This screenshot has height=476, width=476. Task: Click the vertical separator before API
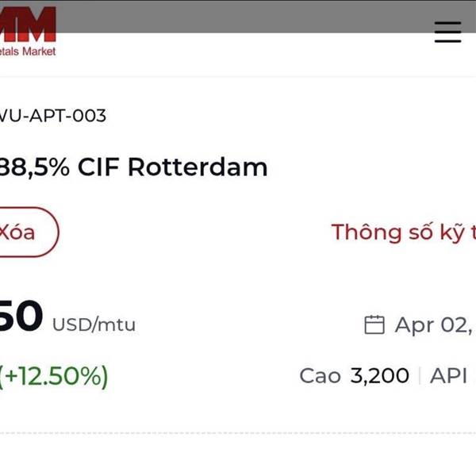pos(420,375)
